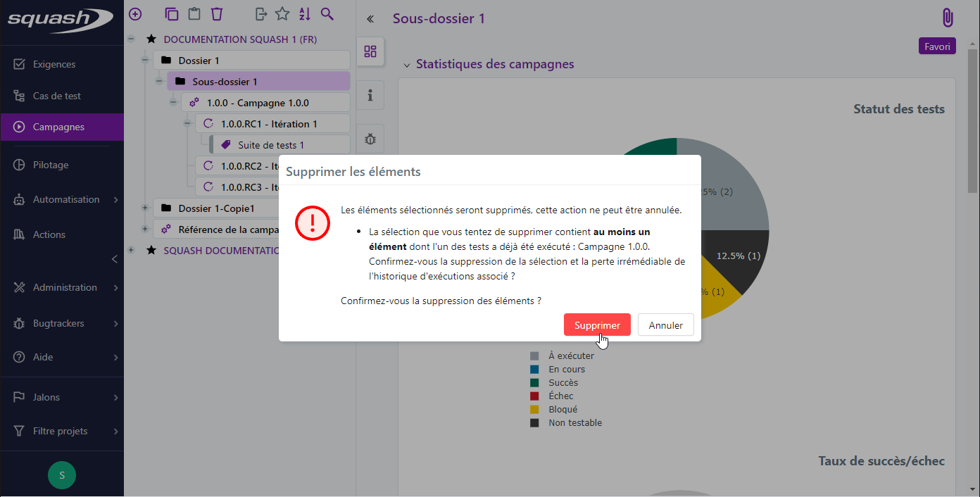Go to Cas de test workspace

(x=56, y=96)
